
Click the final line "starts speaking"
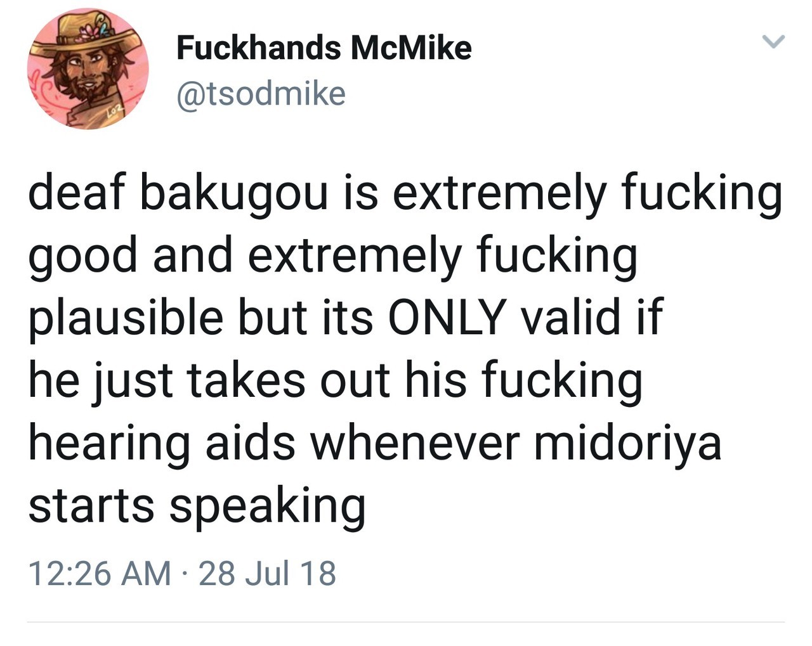(x=197, y=505)
